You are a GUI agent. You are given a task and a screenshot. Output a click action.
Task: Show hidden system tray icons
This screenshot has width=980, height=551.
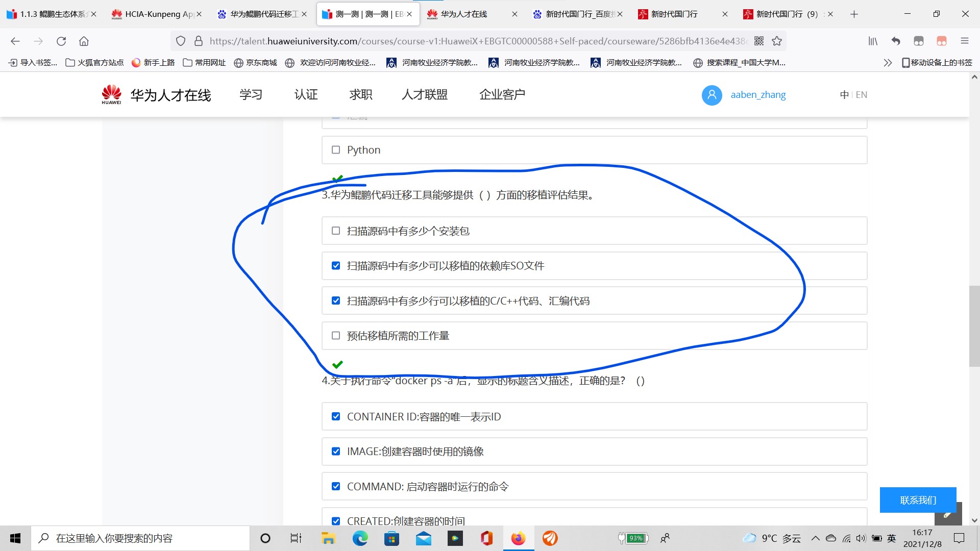pos(815,538)
